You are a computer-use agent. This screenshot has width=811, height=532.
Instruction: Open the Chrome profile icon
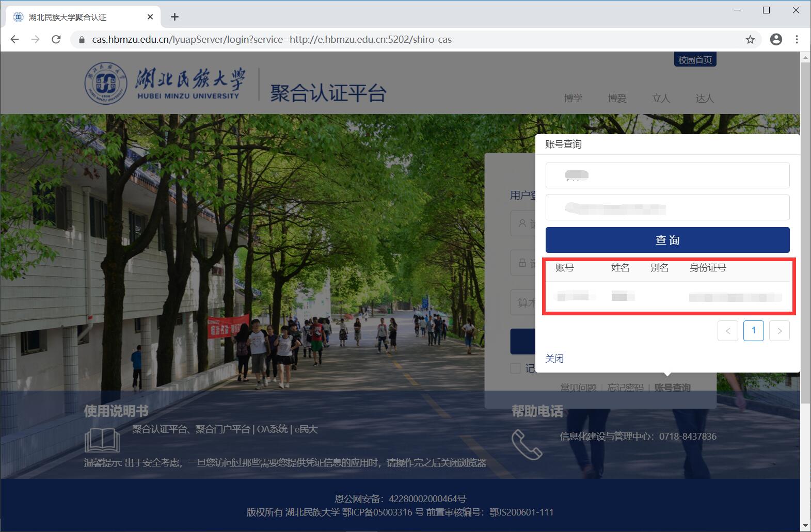pyautogui.click(x=776, y=39)
